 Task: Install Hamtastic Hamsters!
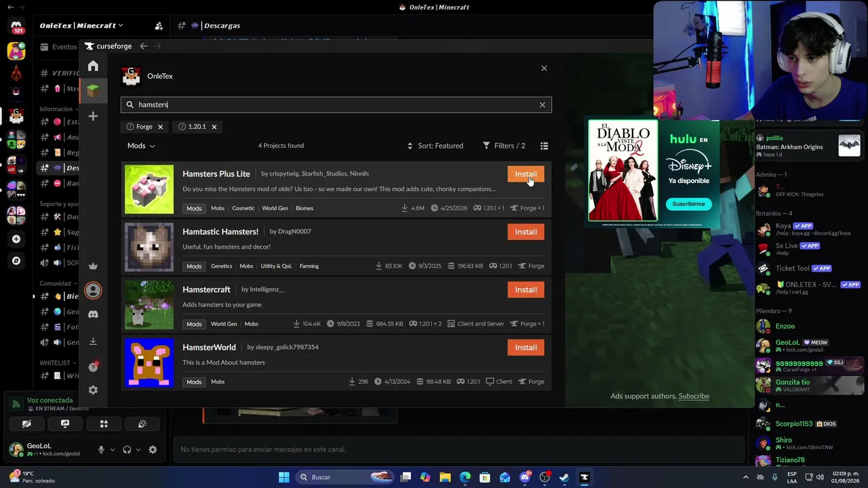click(x=526, y=232)
